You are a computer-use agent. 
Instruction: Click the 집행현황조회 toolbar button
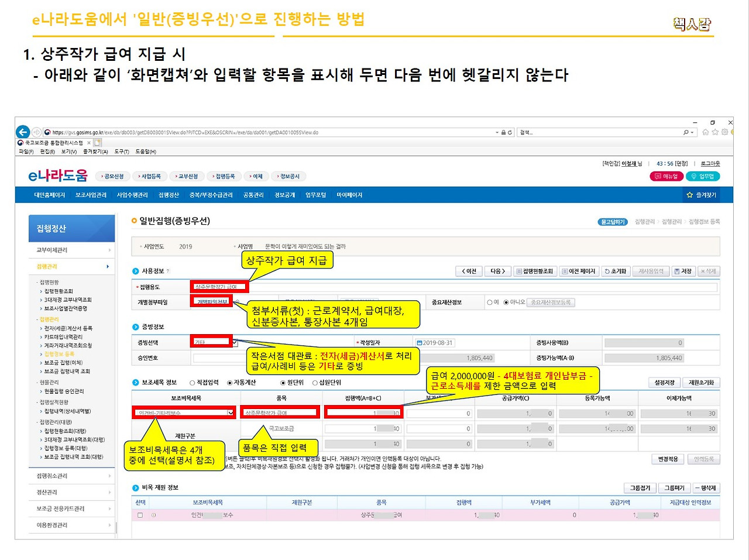[x=534, y=272]
